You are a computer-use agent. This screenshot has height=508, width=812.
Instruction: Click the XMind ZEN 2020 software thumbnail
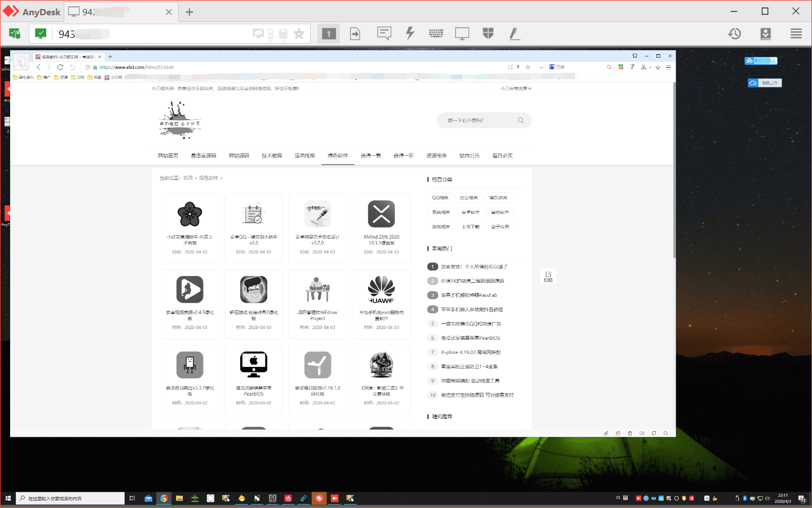tap(381, 214)
